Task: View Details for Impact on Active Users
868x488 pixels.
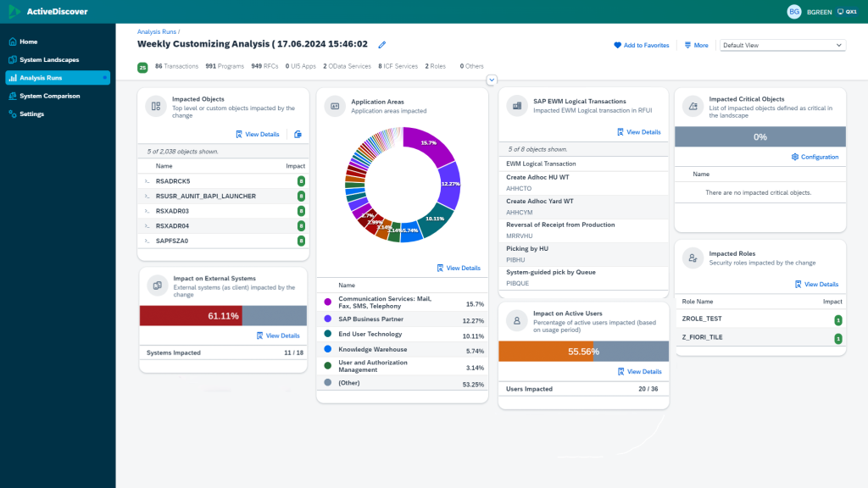Action: coord(639,372)
